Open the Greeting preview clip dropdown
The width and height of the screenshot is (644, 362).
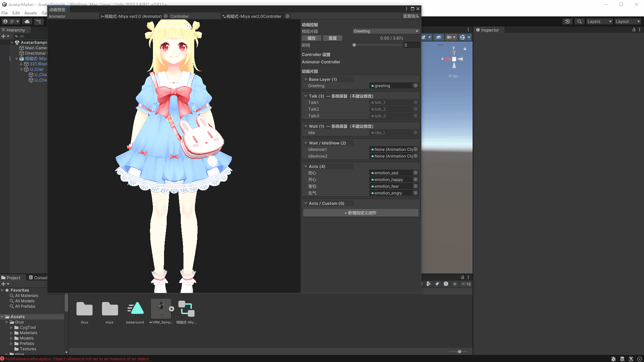(x=386, y=31)
